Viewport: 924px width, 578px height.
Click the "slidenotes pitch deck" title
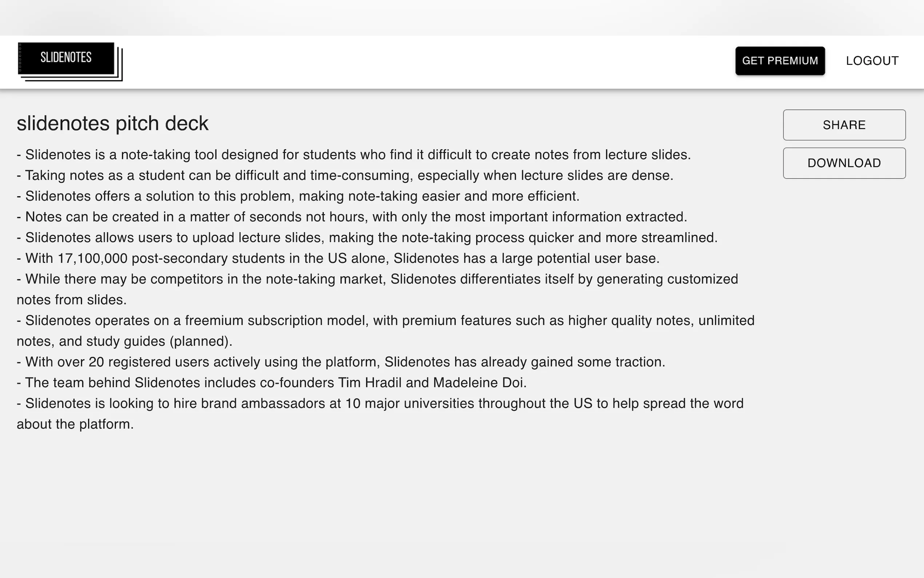[113, 123]
